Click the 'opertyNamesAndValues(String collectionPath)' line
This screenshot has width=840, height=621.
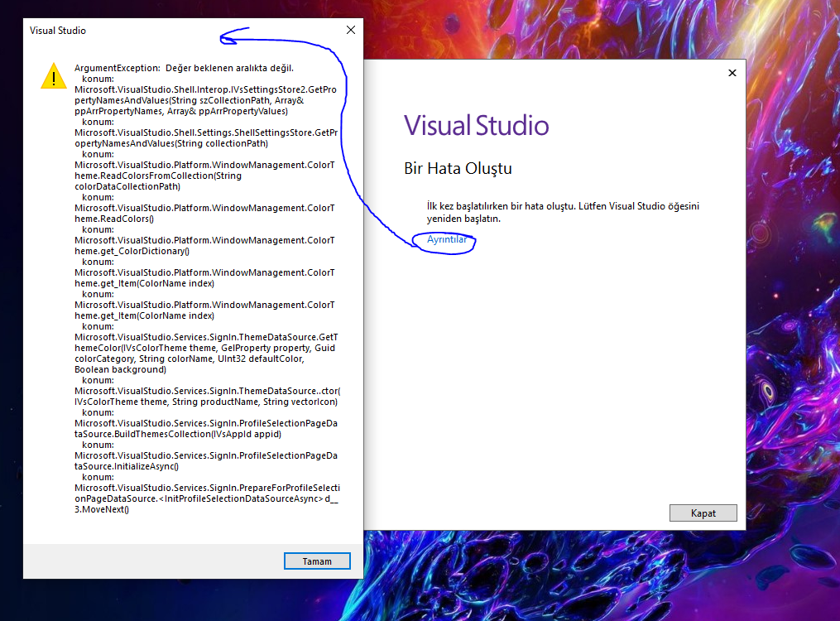click(x=171, y=143)
